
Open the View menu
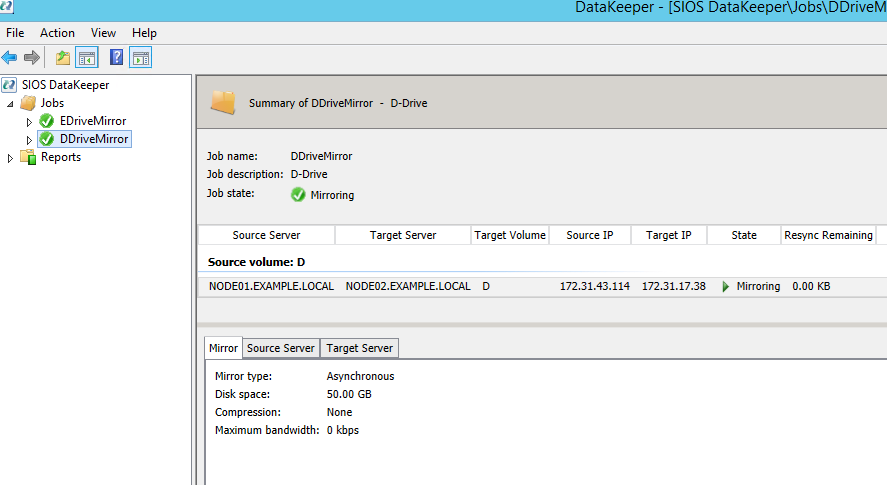[x=104, y=33]
